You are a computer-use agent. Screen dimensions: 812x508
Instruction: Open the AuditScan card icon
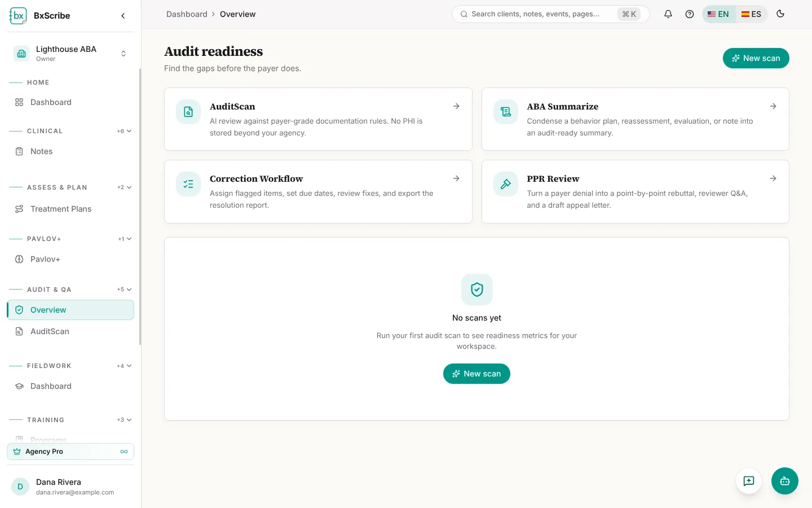point(188,112)
